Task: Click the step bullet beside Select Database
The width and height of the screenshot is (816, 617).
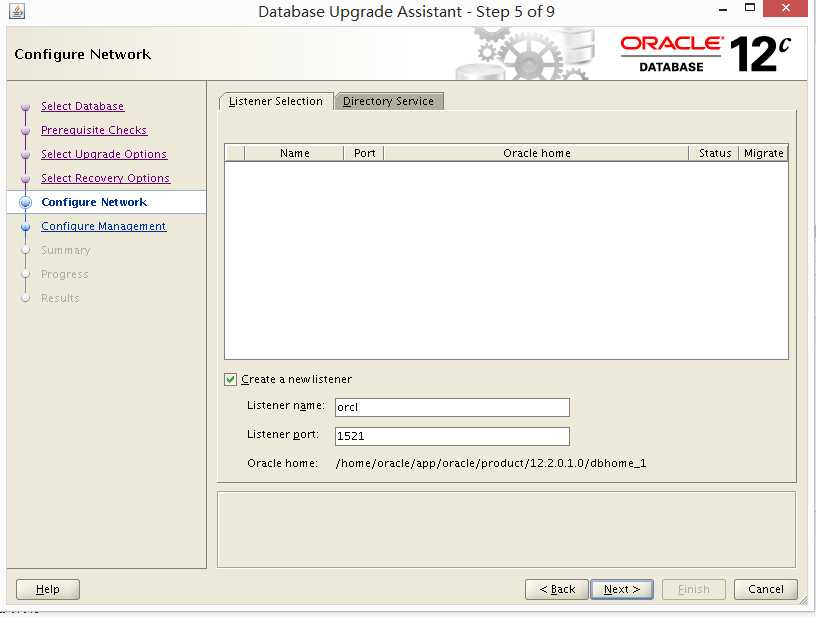Action: tap(26, 107)
